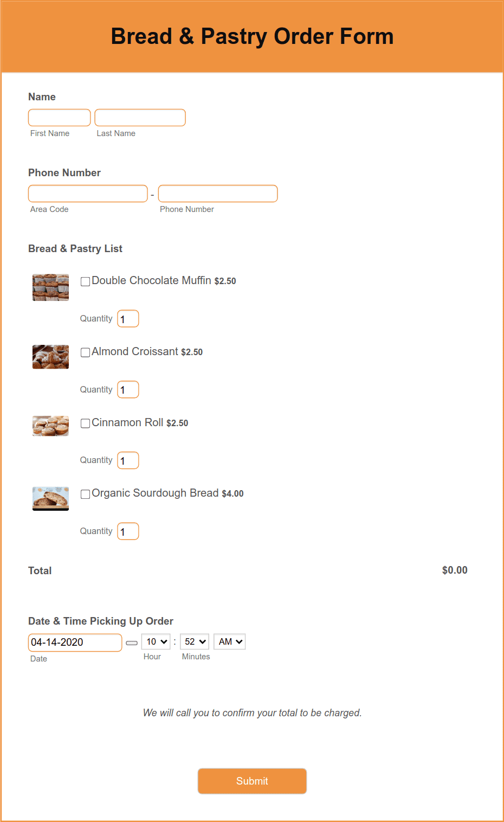Image resolution: width=504 pixels, height=822 pixels.
Task: Click the muffin Quantity box
Action: click(128, 318)
